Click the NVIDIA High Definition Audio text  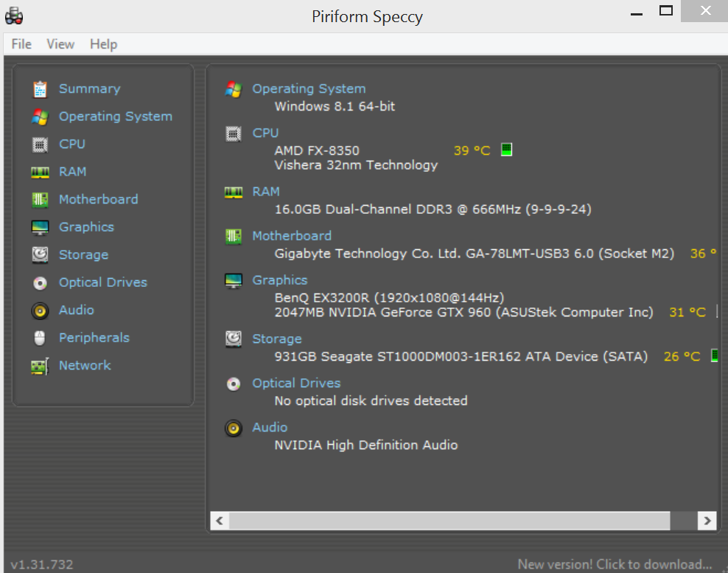(366, 445)
